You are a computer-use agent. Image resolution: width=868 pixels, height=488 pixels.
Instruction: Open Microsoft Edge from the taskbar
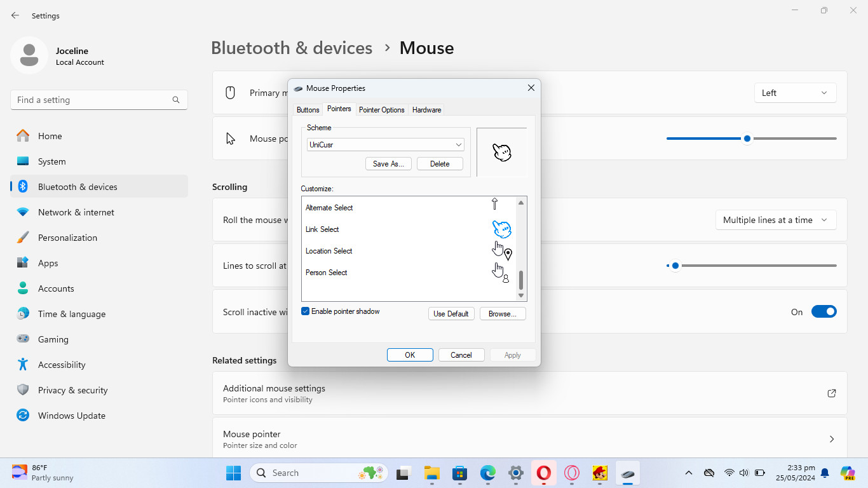coord(487,473)
